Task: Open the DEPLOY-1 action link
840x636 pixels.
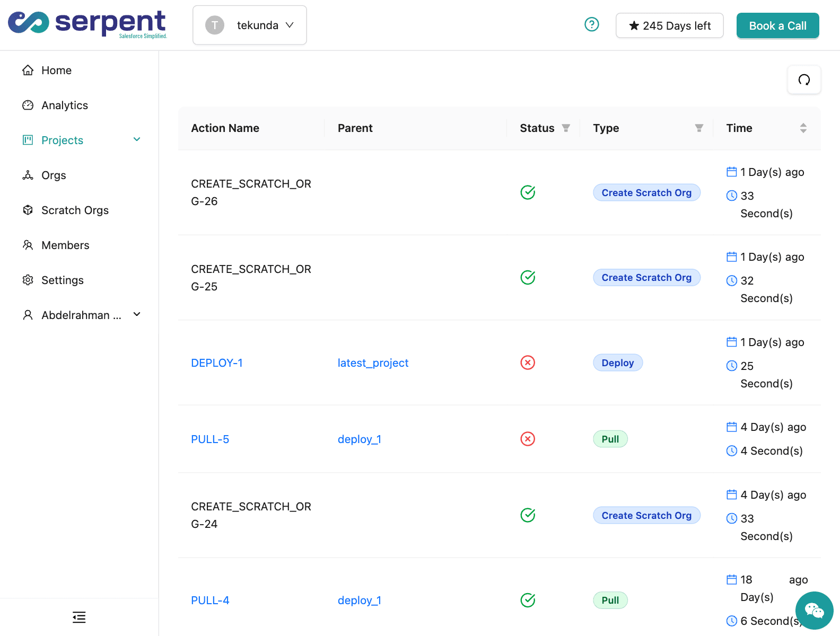Action: coord(217,363)
